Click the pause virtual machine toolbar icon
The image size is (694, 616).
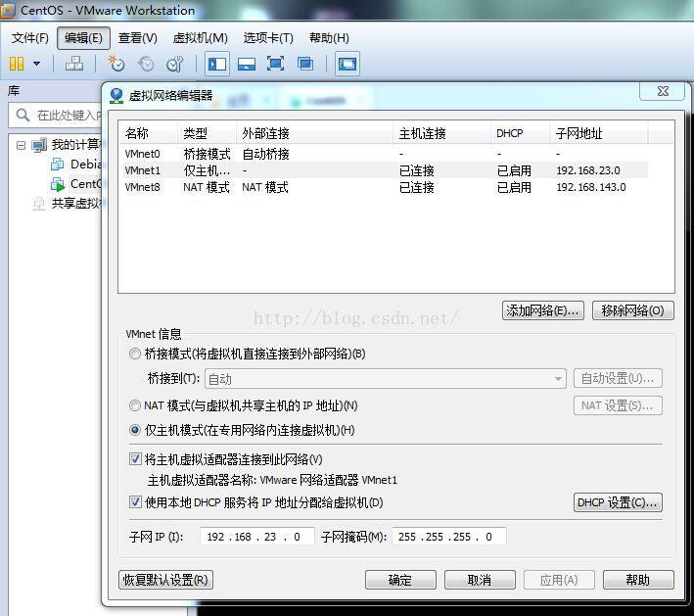[x=17, y=64]
